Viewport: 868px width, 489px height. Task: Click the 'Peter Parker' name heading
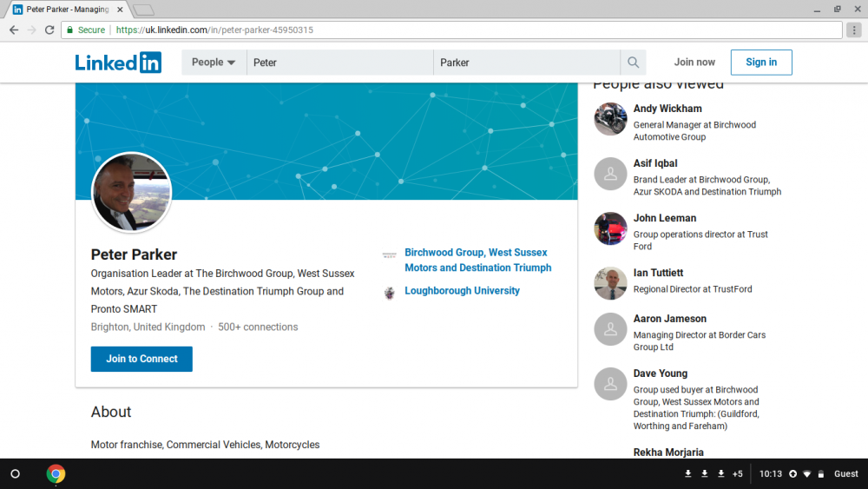(x=134, y=254)
